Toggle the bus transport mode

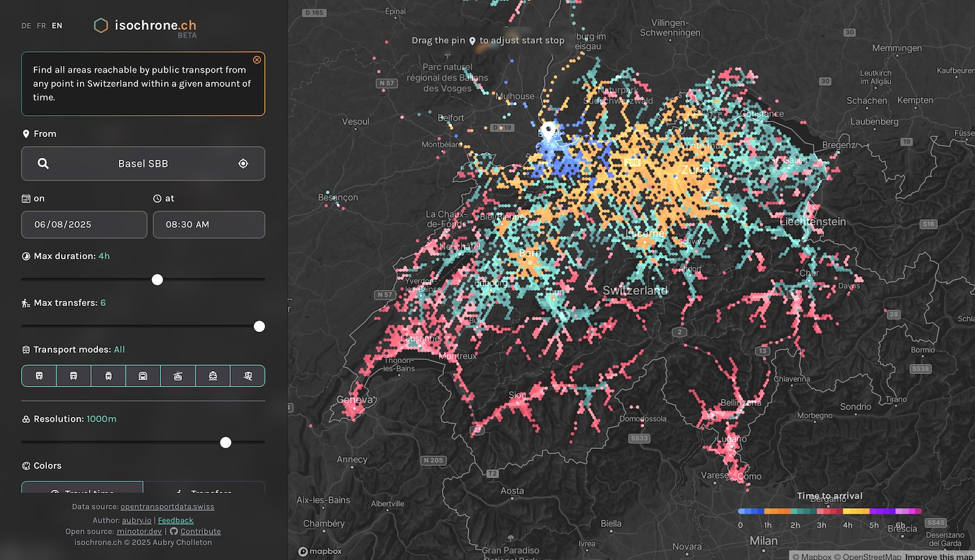pos(73,376)
